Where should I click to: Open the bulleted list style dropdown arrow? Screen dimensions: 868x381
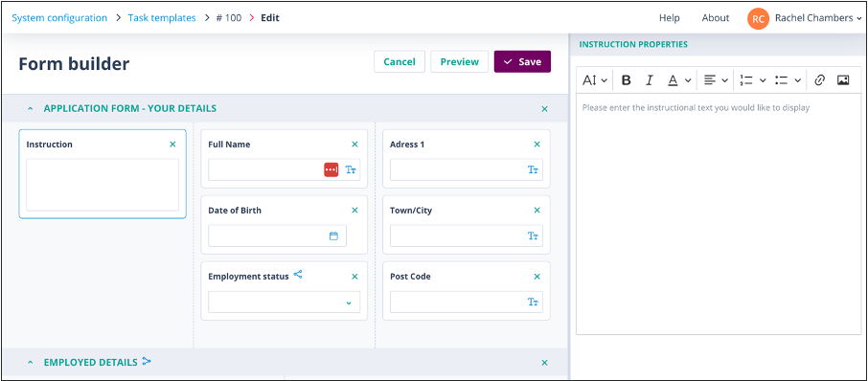pos(798,80)
